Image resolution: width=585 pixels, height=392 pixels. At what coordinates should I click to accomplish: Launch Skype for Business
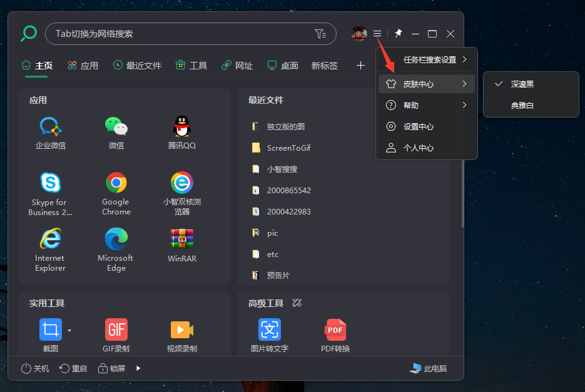point(51,194)
